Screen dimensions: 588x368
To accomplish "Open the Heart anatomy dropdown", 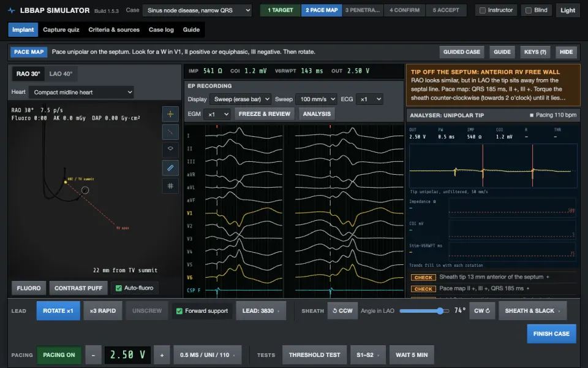I will (x=81, y=93).
